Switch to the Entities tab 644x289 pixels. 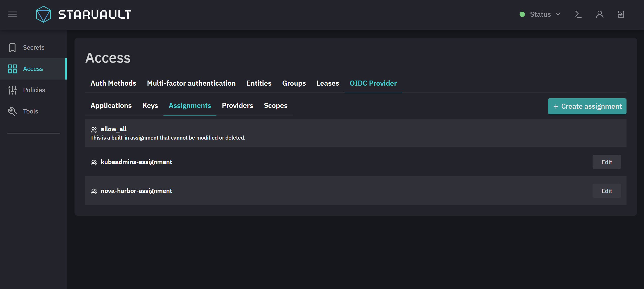[x=259, y=83]
